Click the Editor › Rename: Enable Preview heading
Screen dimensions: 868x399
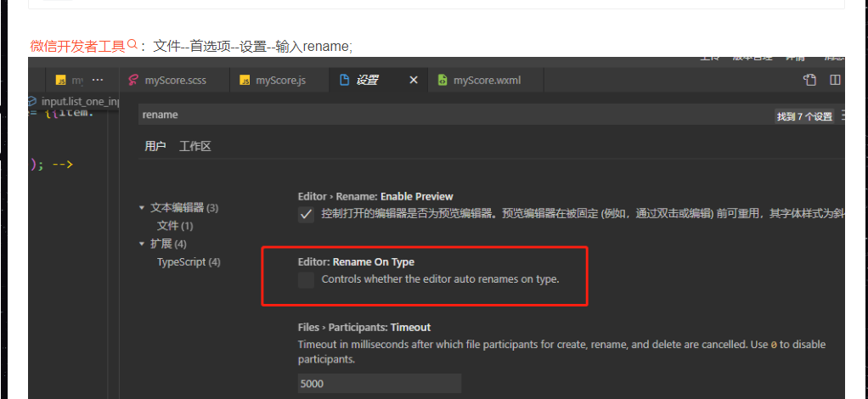375,196
